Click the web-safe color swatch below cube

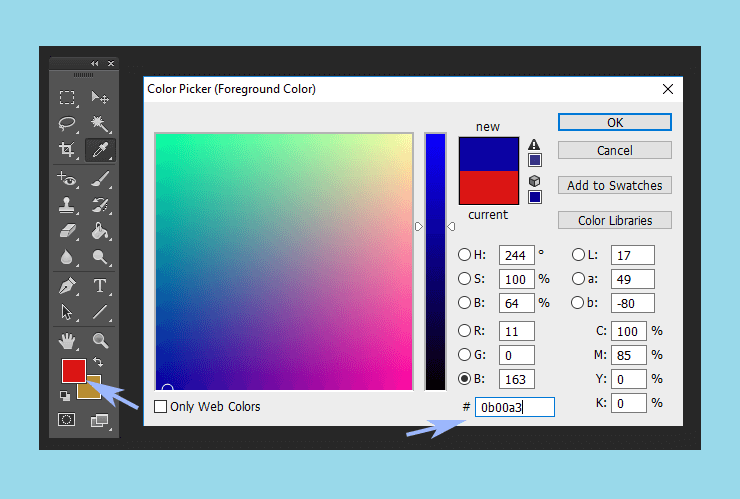coord(535,197)
